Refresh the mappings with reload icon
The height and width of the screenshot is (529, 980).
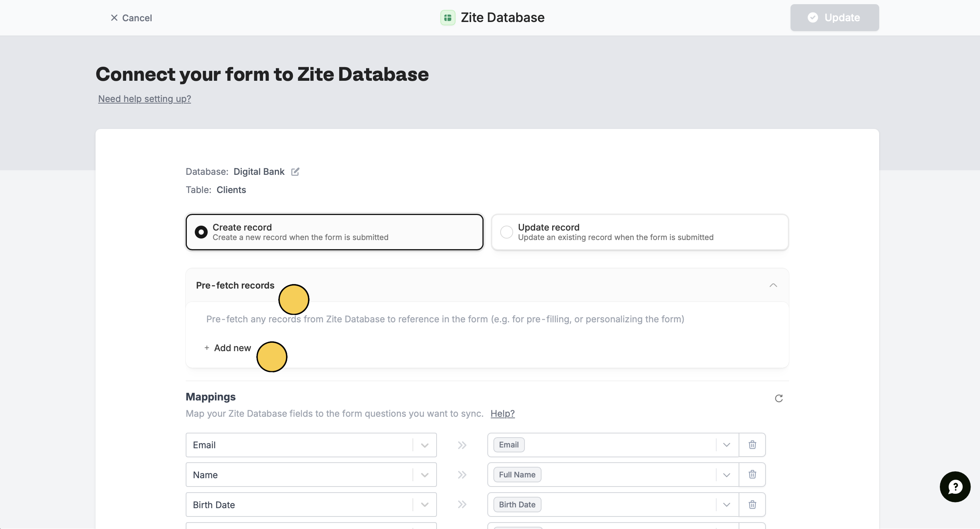(x=778, y=398)
